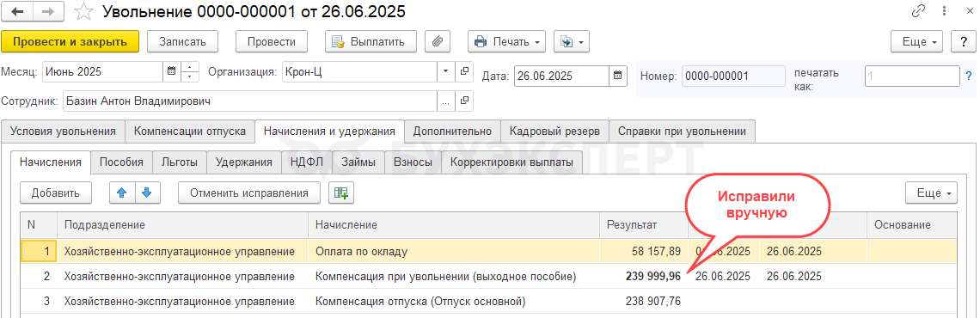
Task: Move accrual row up
Action: pos(122,193)
